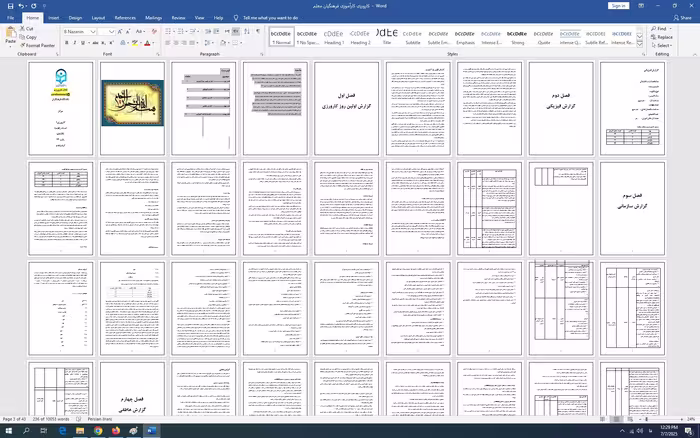Toggle show paragraph marks

pos(258,31)
